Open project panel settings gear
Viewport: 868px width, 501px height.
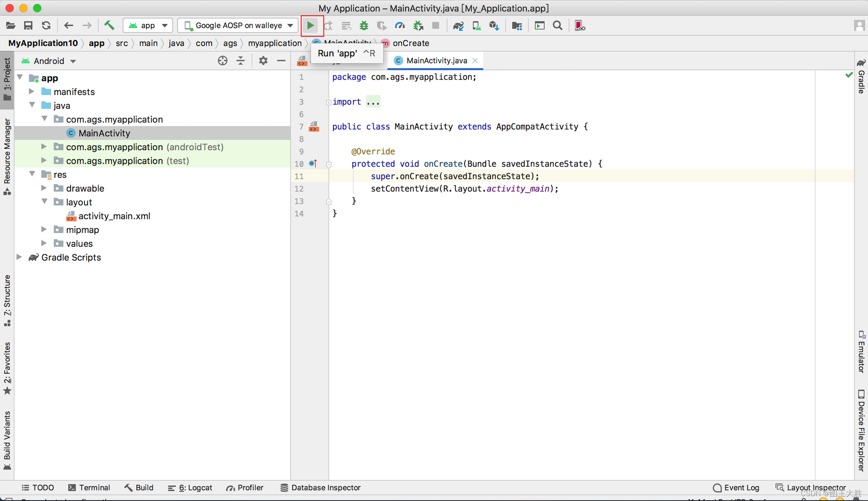[x=263, y=61]
